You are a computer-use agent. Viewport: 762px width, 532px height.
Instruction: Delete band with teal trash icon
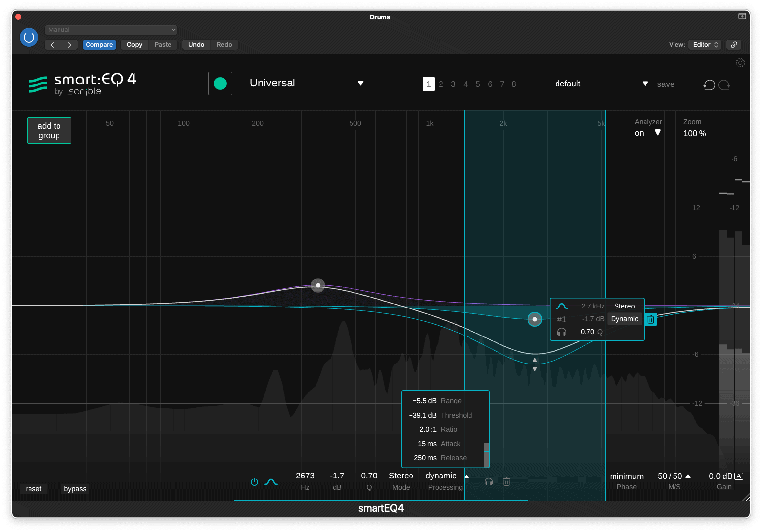tap(650, 319)
